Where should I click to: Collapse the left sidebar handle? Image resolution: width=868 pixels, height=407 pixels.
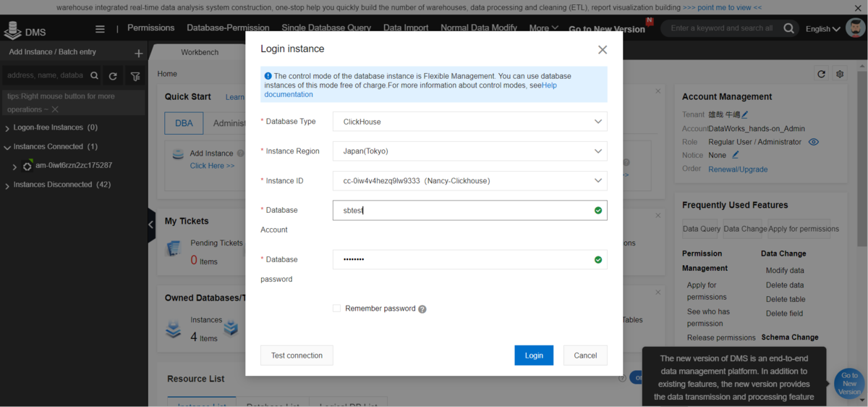click(x=151, y=225)
